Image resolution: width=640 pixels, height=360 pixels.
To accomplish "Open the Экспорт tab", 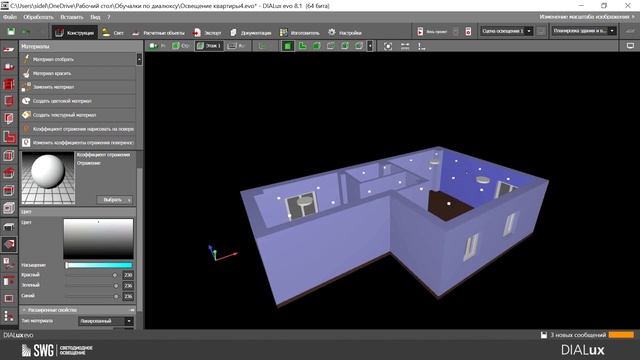I will [x=207, y=33].
